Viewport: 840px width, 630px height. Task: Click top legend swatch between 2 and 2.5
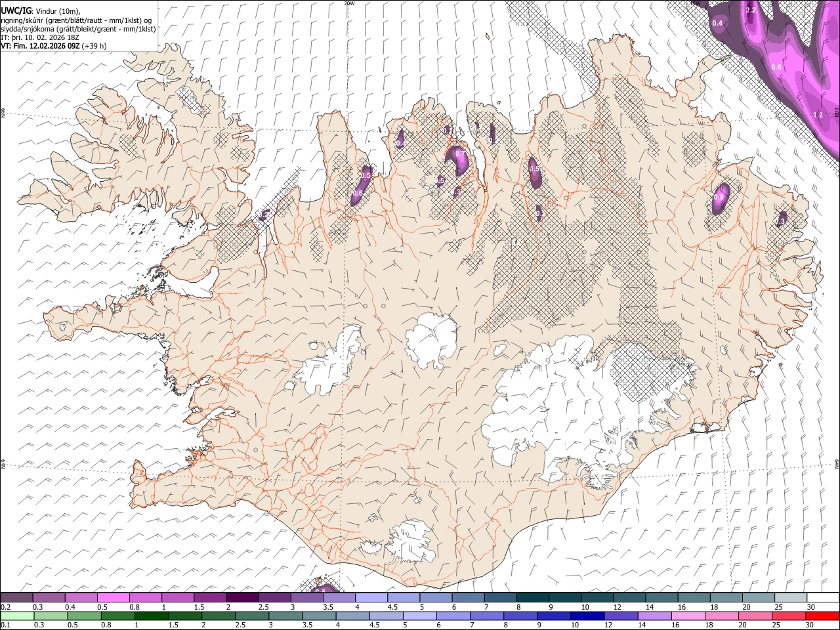pos(241,597)
